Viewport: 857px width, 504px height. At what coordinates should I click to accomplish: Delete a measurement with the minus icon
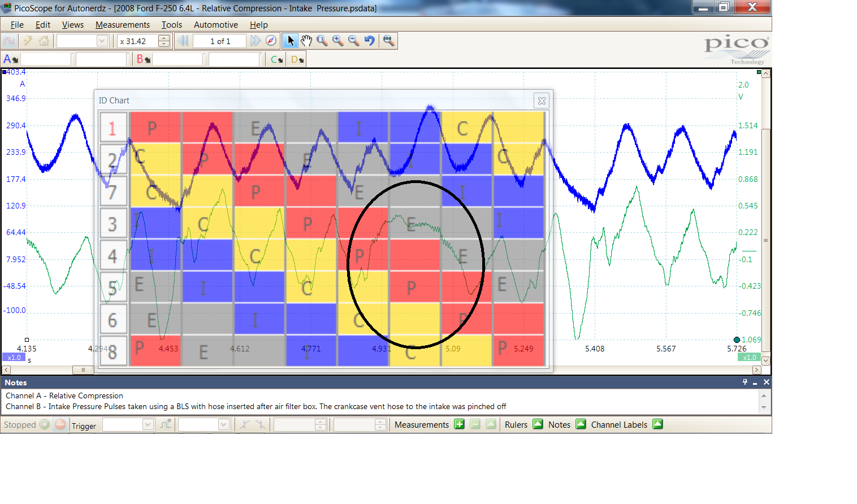475,424
